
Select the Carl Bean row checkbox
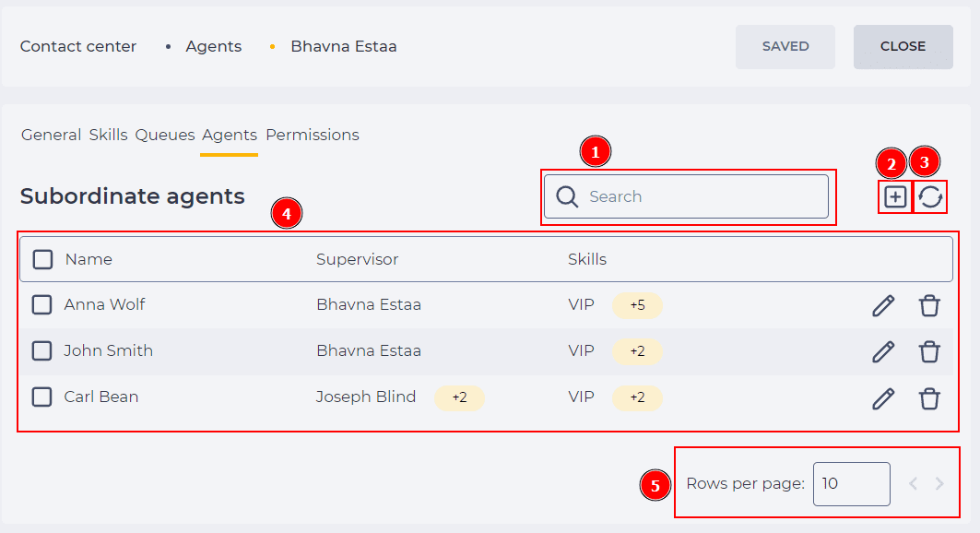(x=41, y=397)
